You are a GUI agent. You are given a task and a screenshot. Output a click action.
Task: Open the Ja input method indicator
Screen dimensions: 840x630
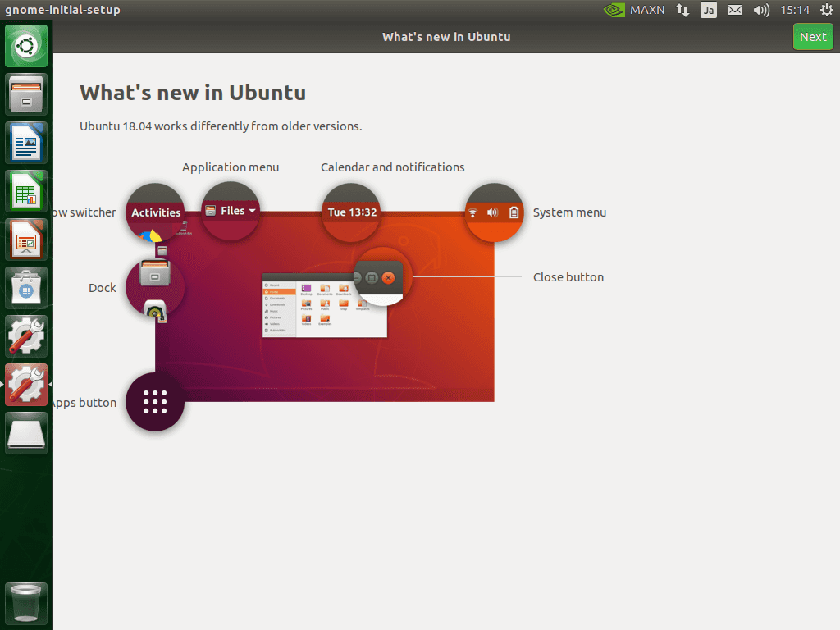click(x=708, y=10)
